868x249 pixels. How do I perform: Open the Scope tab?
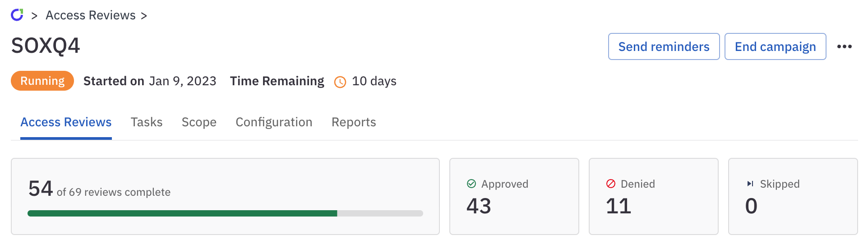point(199,122)
